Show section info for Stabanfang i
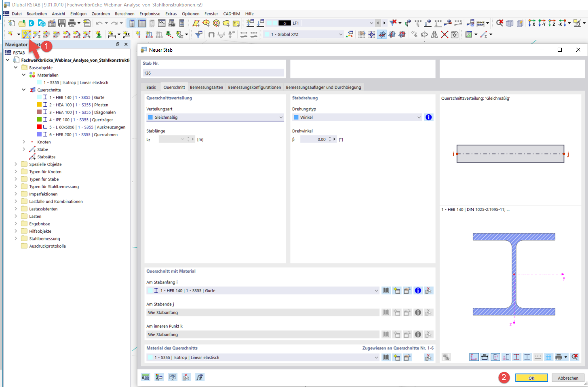 pyautogui.click(x=418, y=290)
